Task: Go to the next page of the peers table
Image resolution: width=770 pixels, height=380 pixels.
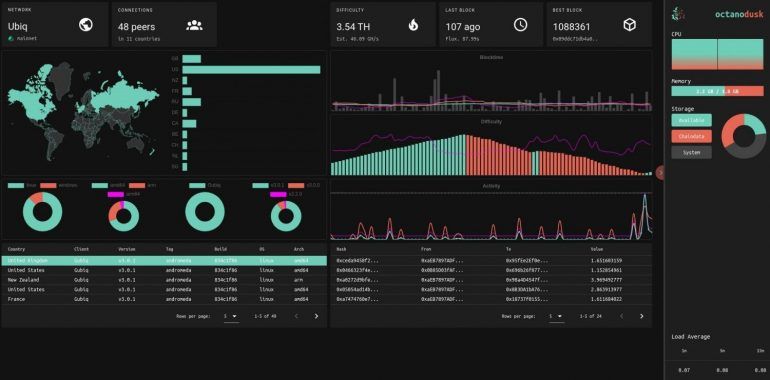Action: pos(316,316)
